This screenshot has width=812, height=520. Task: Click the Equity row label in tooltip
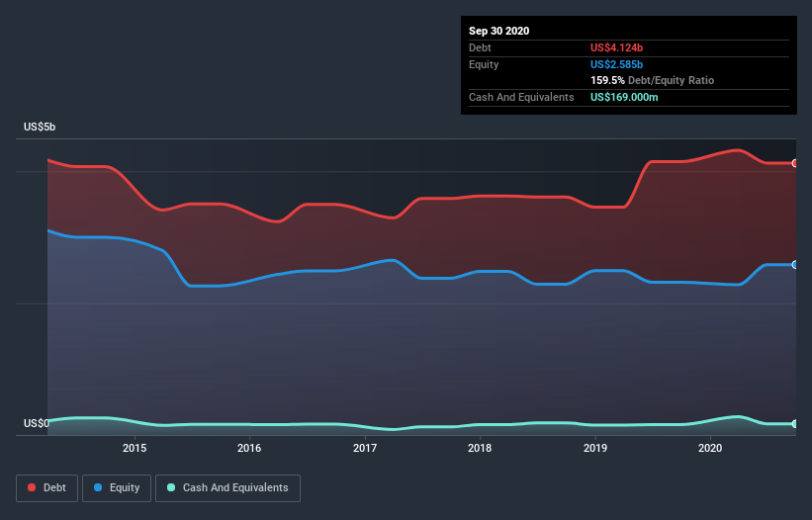tap(484, 64)
